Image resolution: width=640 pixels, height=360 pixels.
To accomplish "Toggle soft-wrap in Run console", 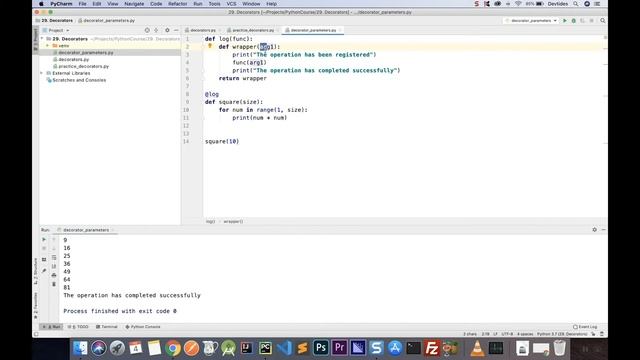I will [54, 258].
